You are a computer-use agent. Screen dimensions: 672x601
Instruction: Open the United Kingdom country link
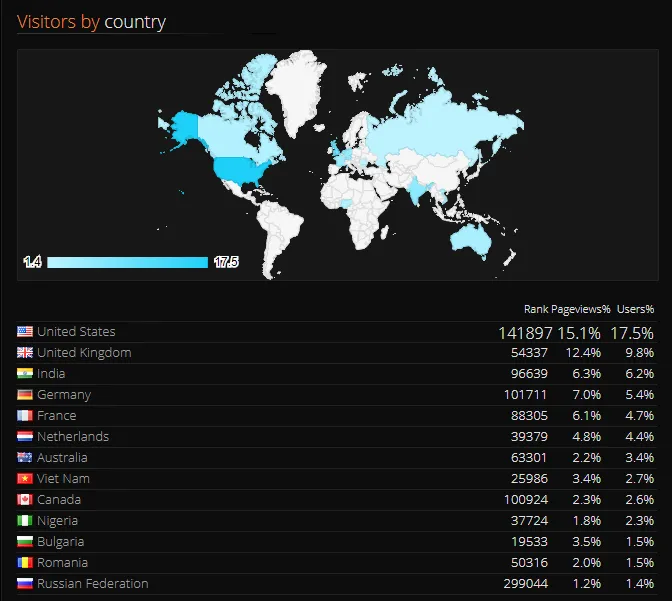pos(84,352)
